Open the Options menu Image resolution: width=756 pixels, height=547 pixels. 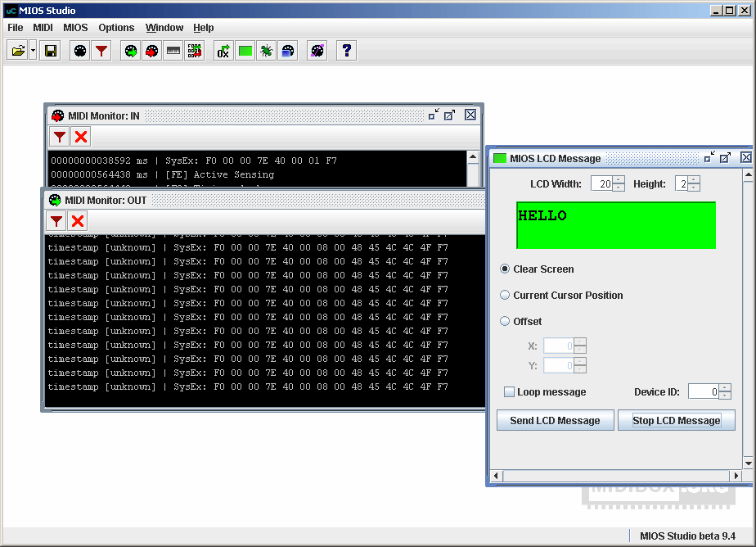[x=116, y=28]
